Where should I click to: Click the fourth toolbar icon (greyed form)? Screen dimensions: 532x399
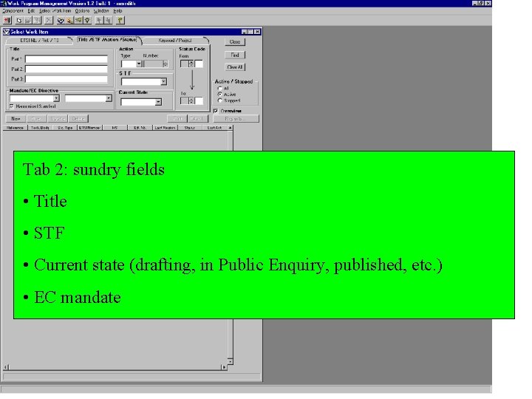point(37,21)
